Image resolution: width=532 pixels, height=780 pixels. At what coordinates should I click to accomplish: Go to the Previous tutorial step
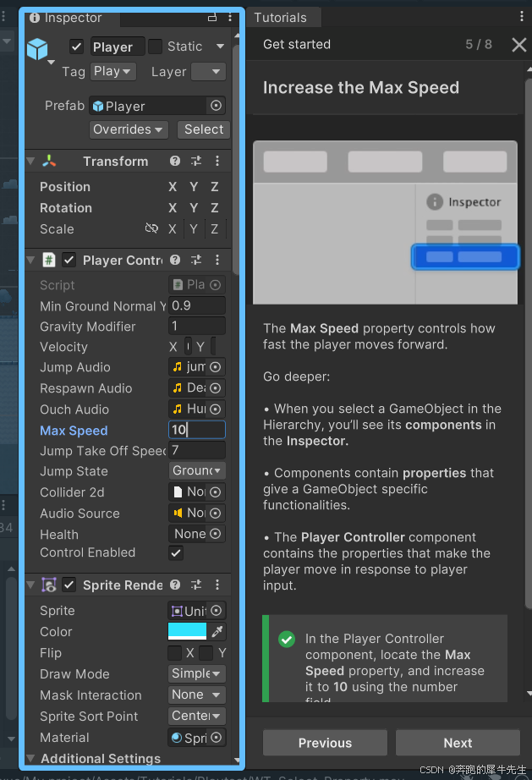325,743
